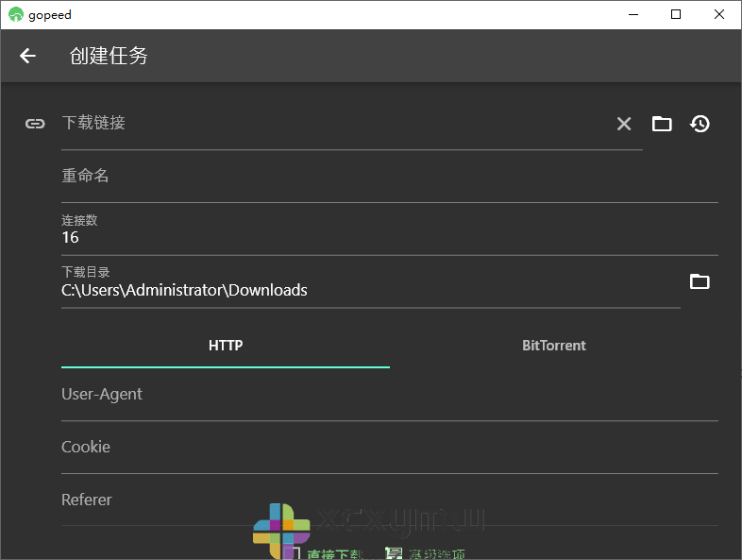Edit the 连接数 value 16
The image size is (742, 560).
(x=390, y=229)
